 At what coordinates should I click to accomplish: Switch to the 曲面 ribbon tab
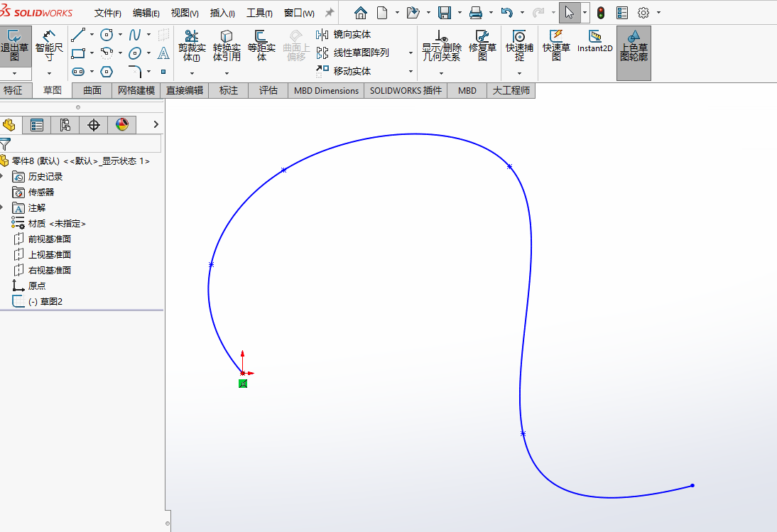tap(92, 90)
